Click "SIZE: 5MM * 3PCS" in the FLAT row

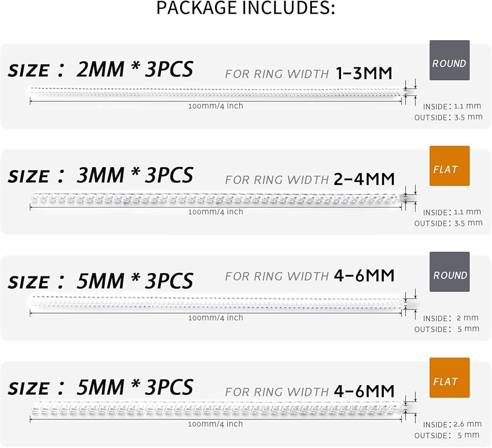[x=100, y=388]
